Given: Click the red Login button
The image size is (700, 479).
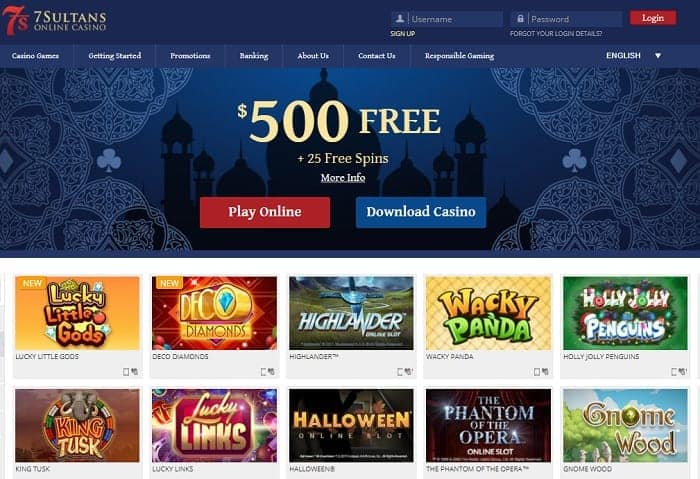Looking at the screenshot, I should [653, 18].
